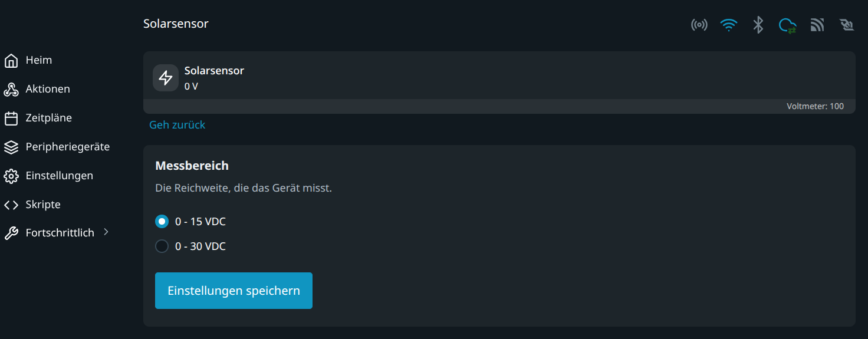Click the wrench icon beside Fortschrittlich
The width and height of the screenshot is (868, 339).
pyautogui.click(x=11, y=233)
